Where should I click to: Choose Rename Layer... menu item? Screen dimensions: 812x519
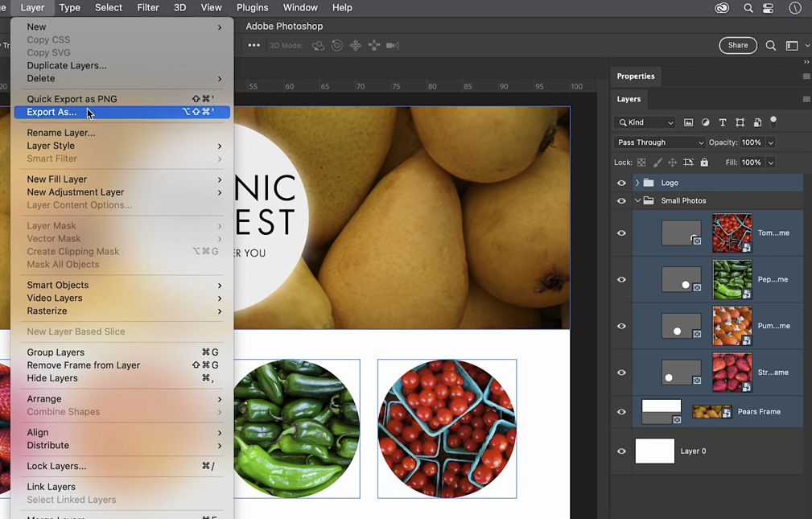[122, 133]
